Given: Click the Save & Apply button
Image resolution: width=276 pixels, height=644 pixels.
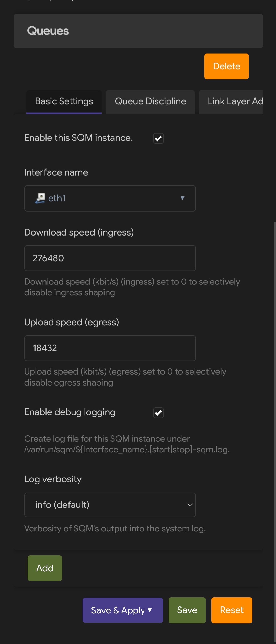Looking at the screenshot, I should 118,610.
